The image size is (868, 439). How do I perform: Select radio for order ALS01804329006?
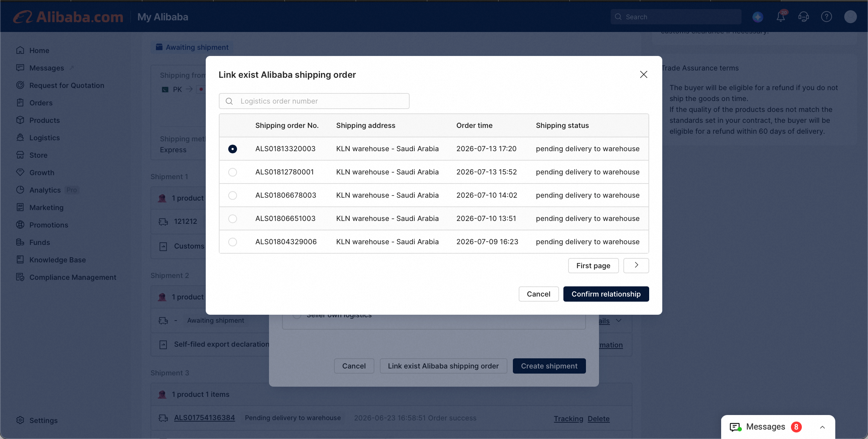pyautogui.click(x=233, y=242)
